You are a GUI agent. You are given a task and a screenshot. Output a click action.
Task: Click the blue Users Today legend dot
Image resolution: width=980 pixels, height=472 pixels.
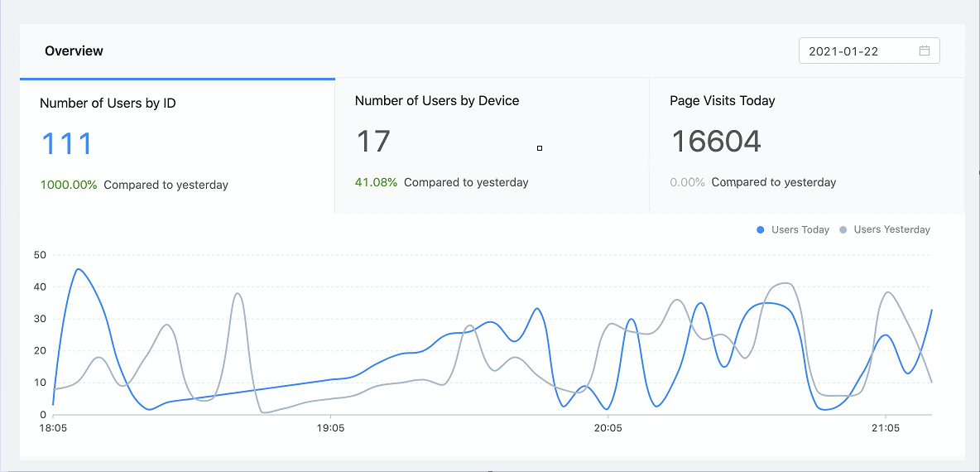pyautogui.click(x=761, y=229)
